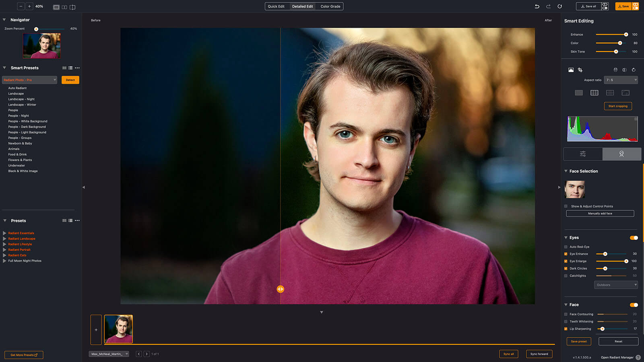Open the portrait face tools tab icon
This screenshot has width=644, height=362.
click(x=621, y=154)
